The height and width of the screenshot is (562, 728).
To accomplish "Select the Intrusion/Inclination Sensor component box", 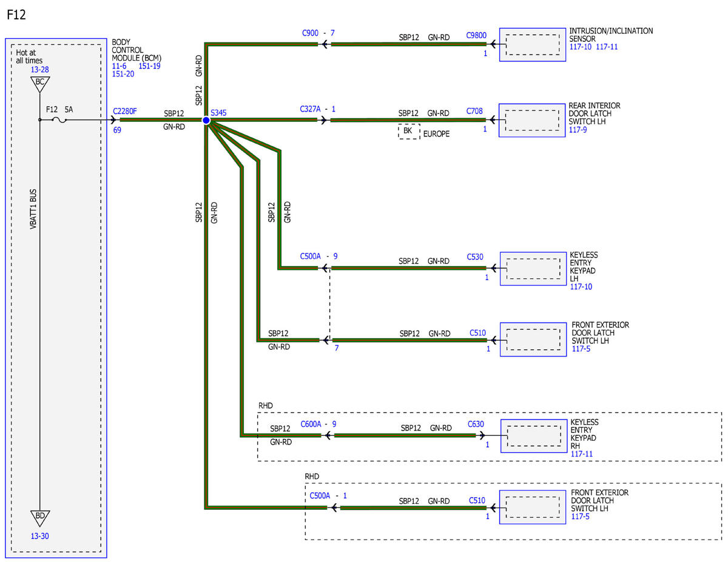I will pos(532,44).
